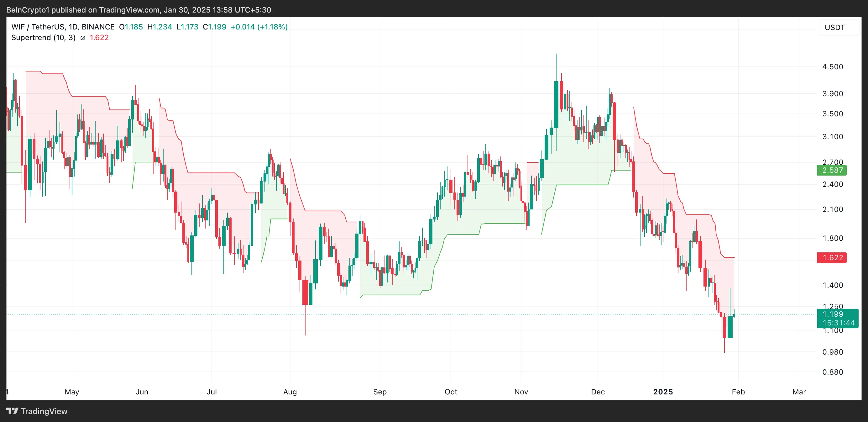868x422 pixels.
Task: Click the Feb label on time axis
Action: click(x=738, y=392)
